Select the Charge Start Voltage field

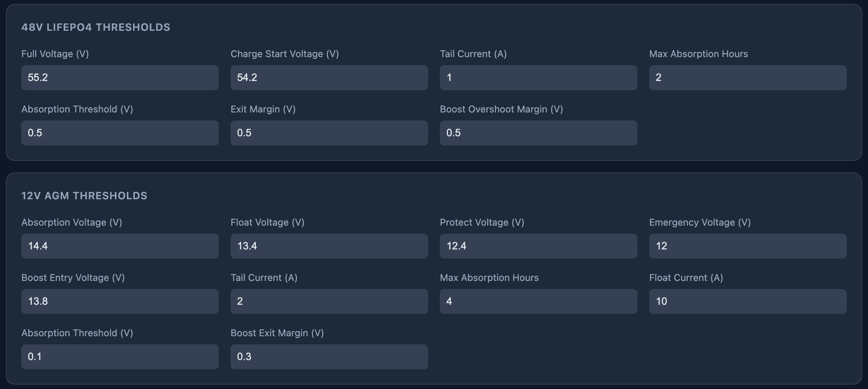pyautogui.click(x=329, y=78)
